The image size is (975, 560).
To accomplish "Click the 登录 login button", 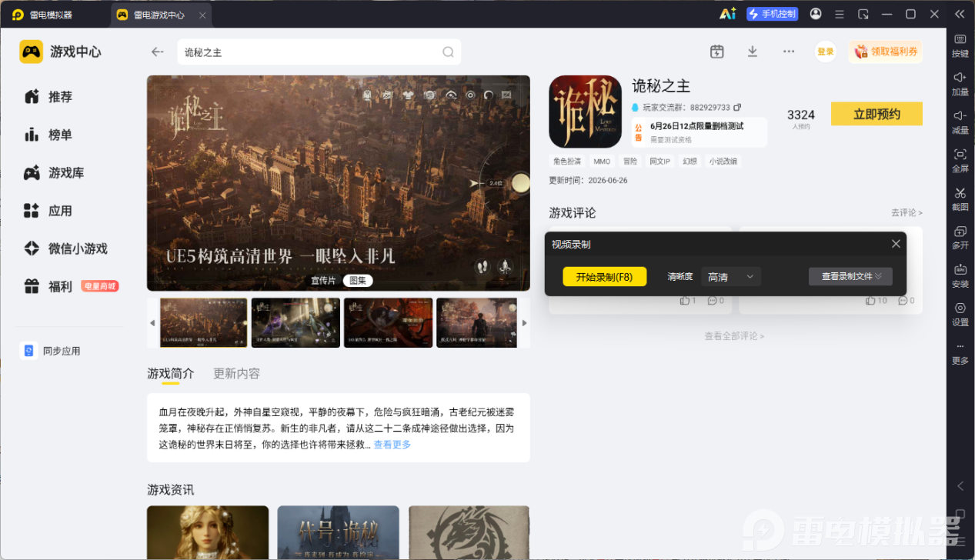I will point(826,52).
